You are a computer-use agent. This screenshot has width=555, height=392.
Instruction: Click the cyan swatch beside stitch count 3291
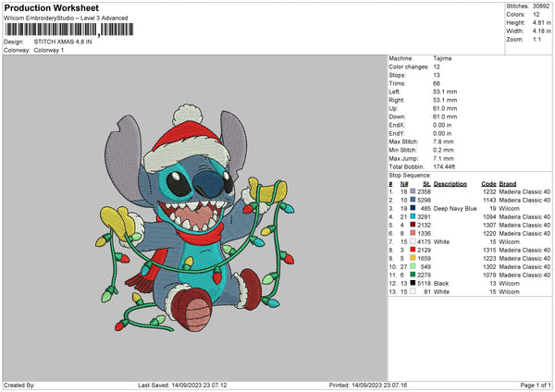413,216
